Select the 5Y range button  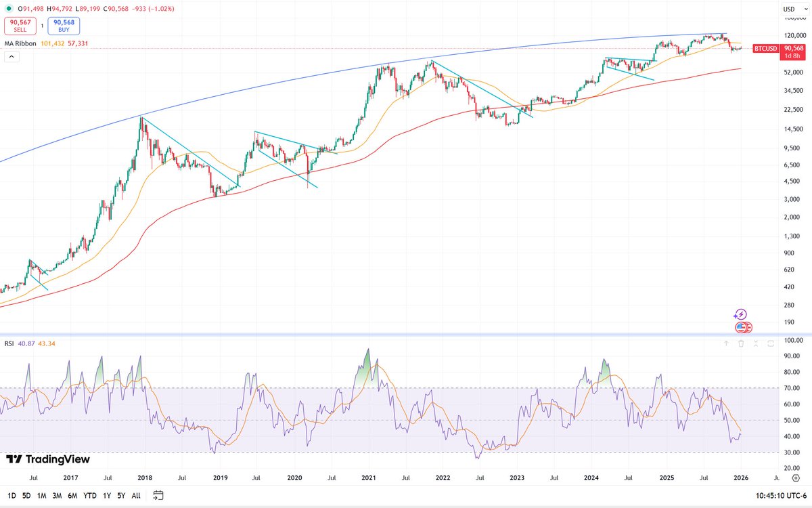tap(121, 496)
